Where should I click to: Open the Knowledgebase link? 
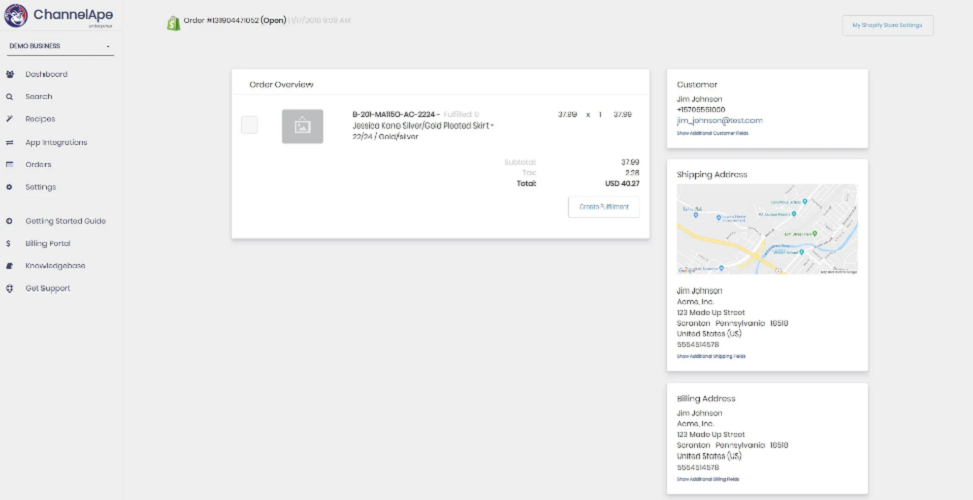[x=55, y=266]
